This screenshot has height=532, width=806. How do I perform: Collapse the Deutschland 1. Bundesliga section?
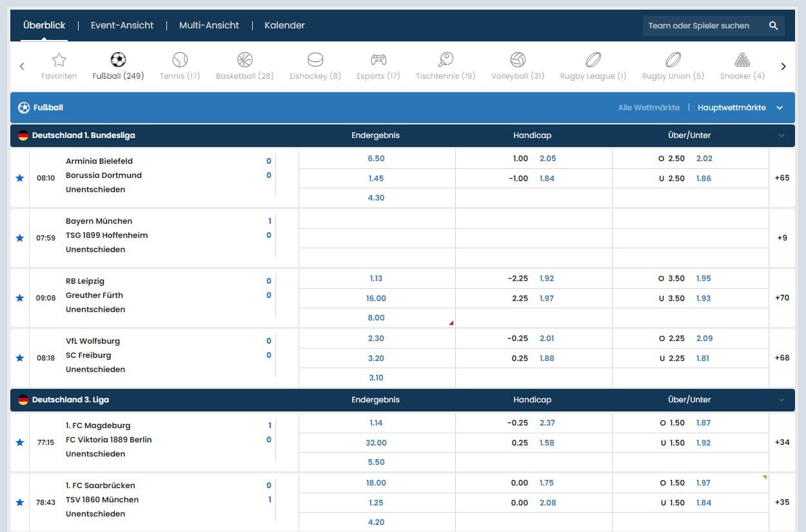tap(781, 135)
